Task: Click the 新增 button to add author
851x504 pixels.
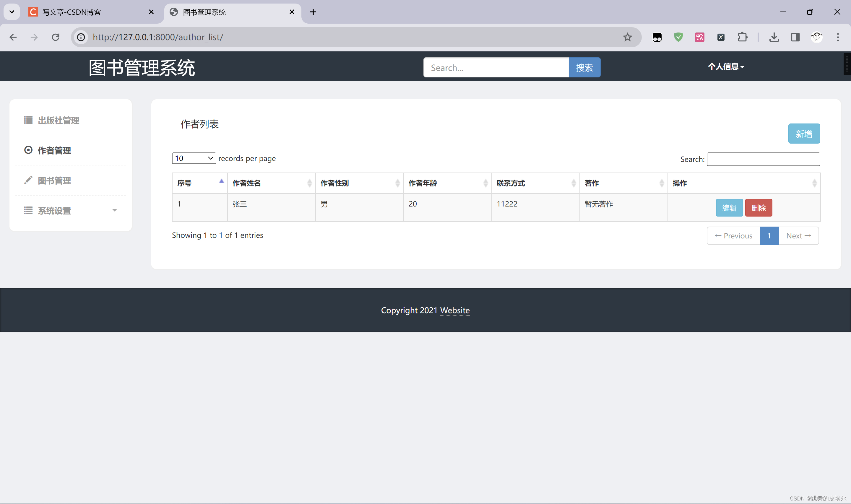Action: coord(803,134)
